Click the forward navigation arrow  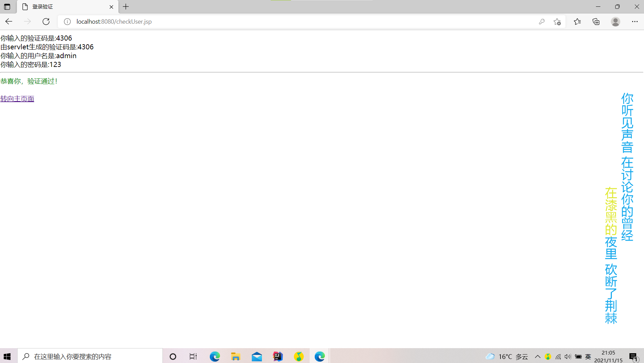(x=27, y=22)
